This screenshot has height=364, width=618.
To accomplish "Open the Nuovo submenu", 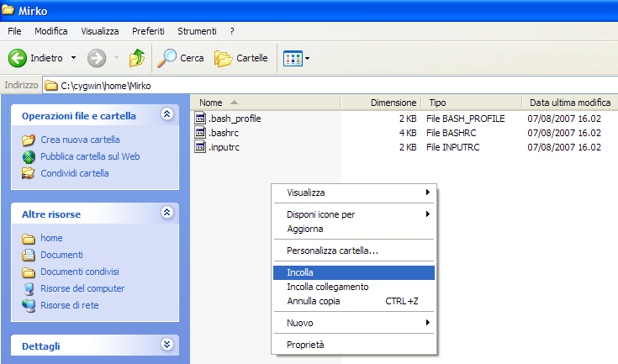I will 354,323.
